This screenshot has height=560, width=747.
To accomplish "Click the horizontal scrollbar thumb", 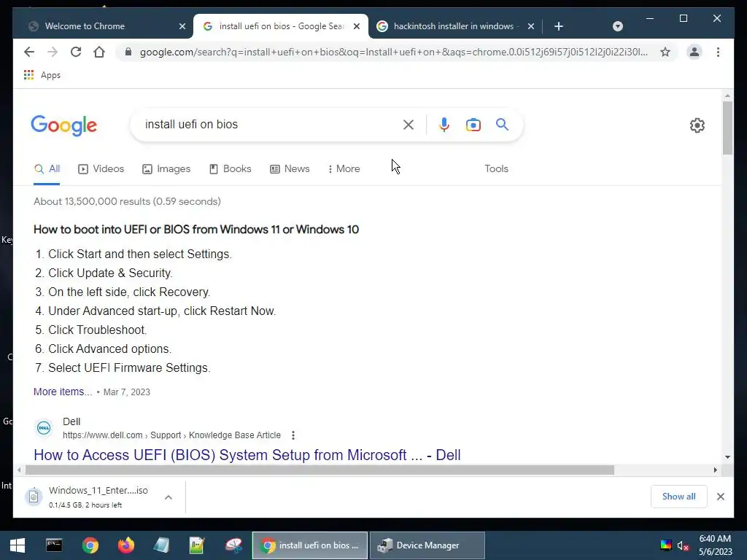I will click(x=320, y=470).
